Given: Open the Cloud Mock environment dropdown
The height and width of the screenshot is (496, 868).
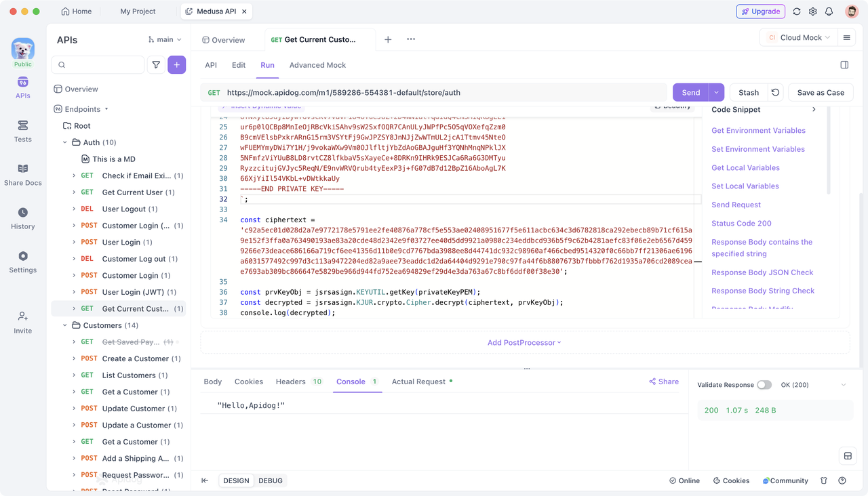Looking at the screenshot, I should pos(799,38).
